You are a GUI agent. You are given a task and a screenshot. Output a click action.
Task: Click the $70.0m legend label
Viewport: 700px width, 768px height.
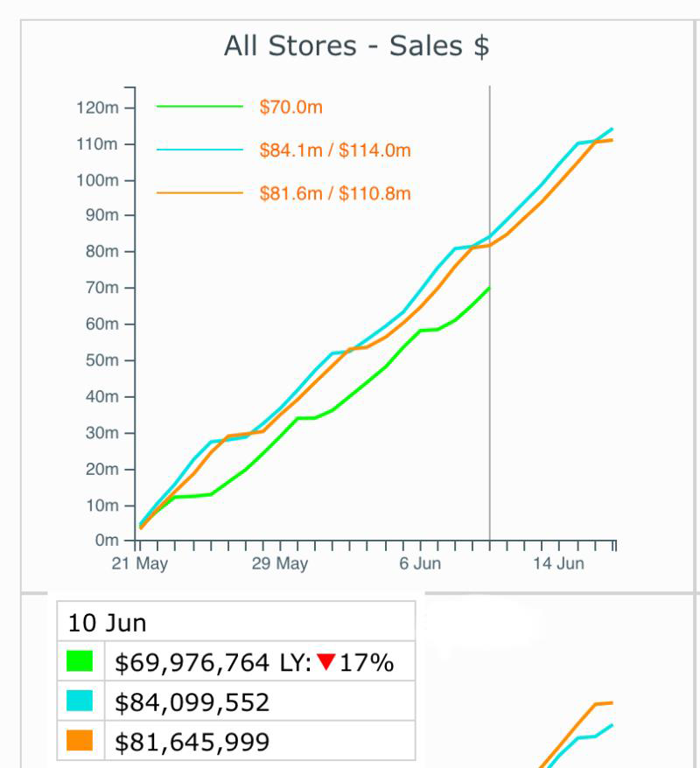290,107
